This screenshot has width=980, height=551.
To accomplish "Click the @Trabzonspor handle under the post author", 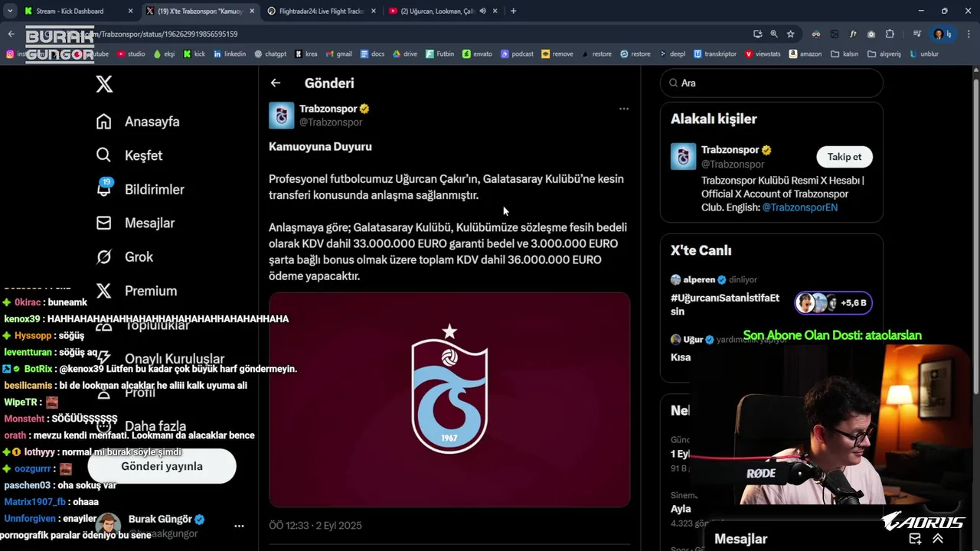I will point(331,122).
